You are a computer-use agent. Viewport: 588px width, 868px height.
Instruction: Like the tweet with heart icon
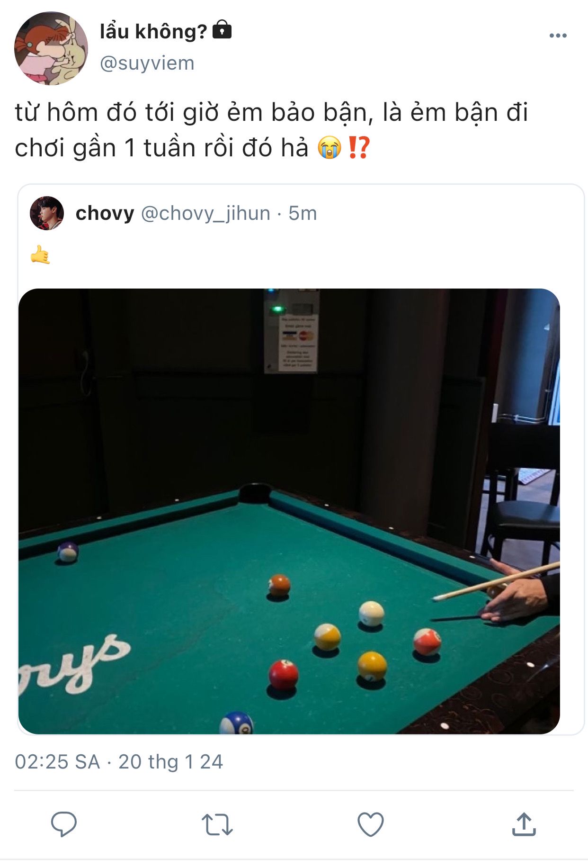coord(370,824)
